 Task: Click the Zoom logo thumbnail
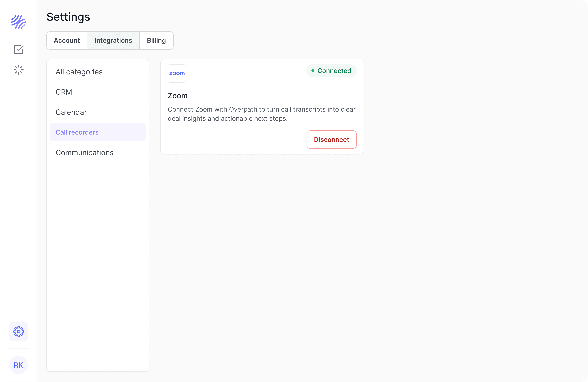(177, 73)
